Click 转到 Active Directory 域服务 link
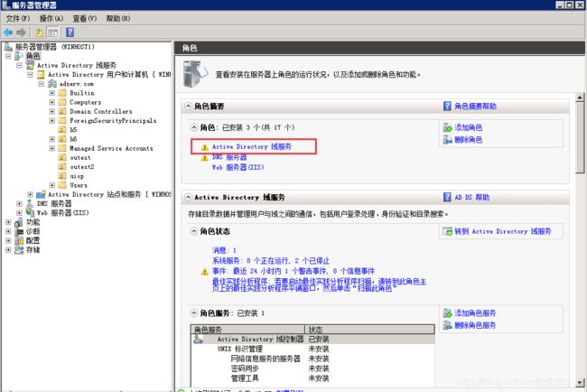The height and width of the screenshot is (392, 587). [x=503, y=231]
